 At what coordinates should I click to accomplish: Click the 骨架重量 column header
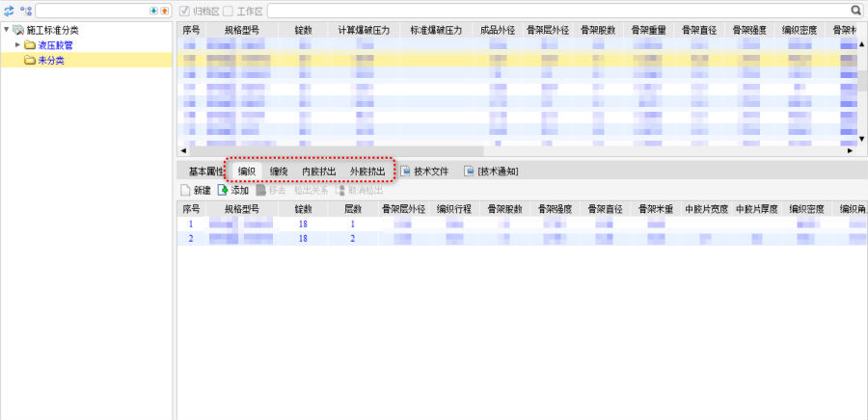point(648,31)
